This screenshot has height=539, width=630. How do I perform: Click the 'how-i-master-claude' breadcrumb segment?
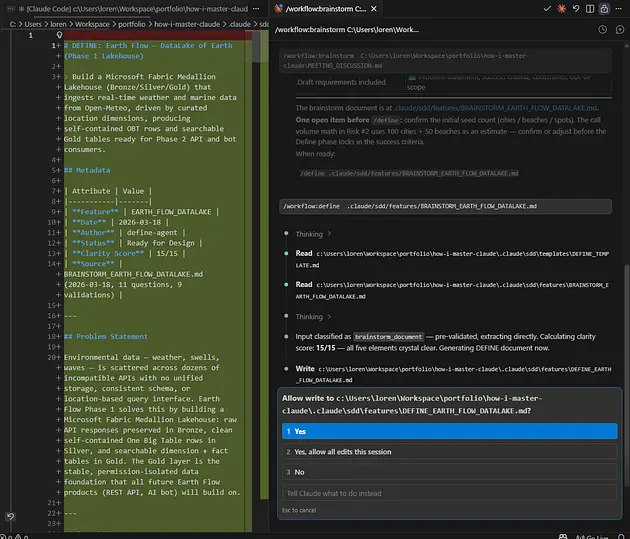point(187,24)
